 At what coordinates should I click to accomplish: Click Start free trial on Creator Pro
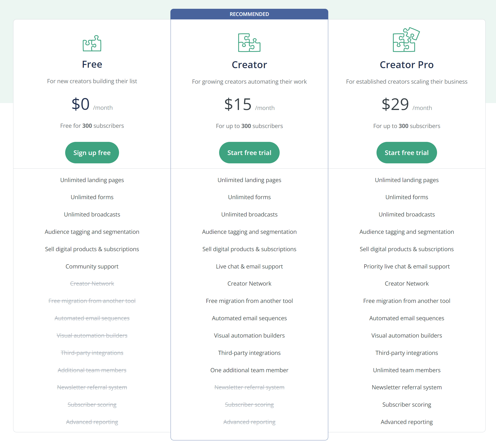coord(406,152)
